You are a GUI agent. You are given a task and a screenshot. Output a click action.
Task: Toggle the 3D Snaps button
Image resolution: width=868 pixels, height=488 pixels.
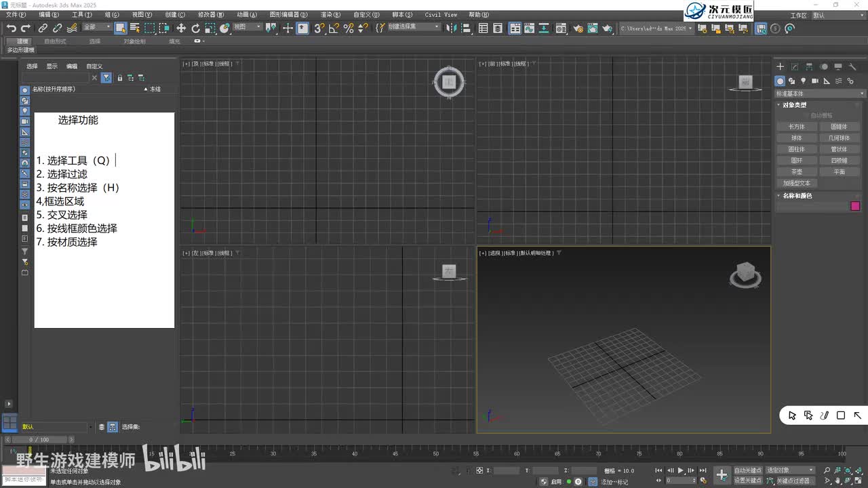click(319, 28)
